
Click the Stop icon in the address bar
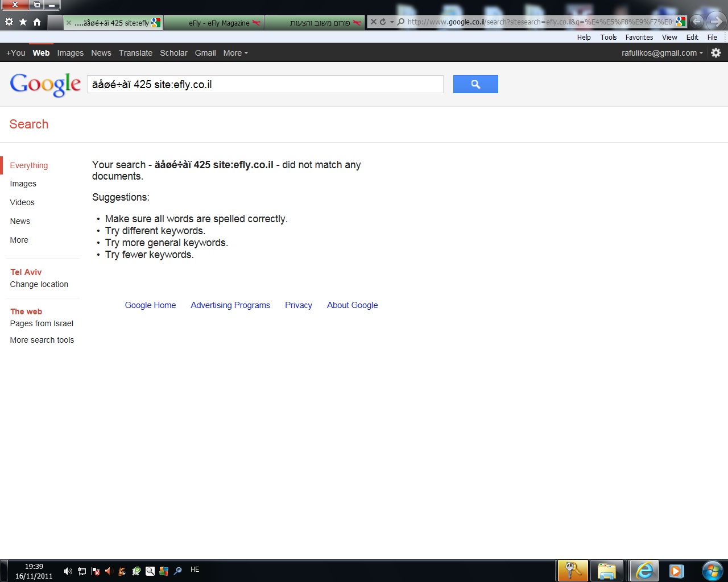[x=374, y=22]
